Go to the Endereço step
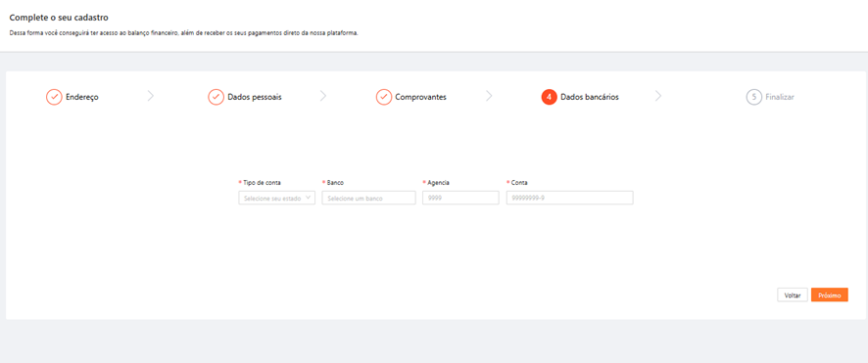 tap(82, 97)
